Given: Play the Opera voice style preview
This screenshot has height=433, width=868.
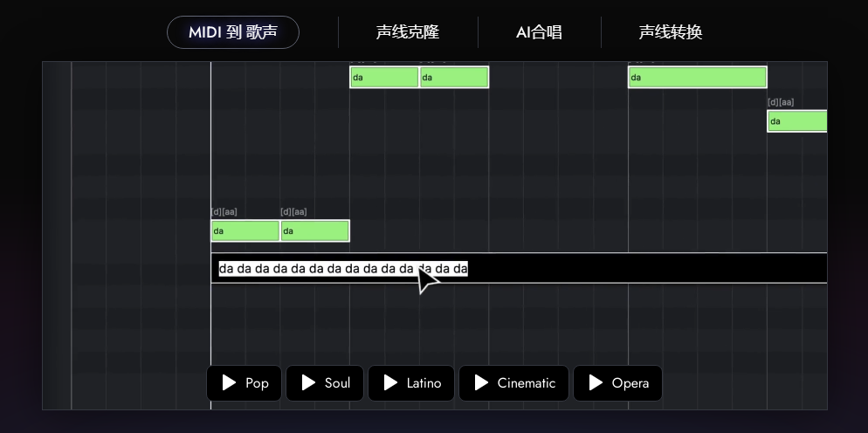Looking at the screenshot, I should (x=617, y=383).
